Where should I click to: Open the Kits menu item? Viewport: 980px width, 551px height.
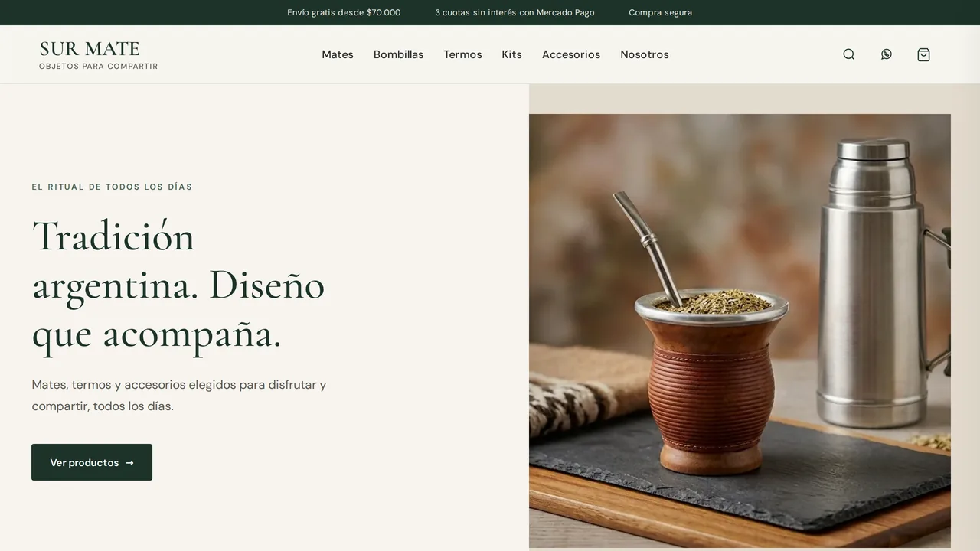[x=511, y=54]
